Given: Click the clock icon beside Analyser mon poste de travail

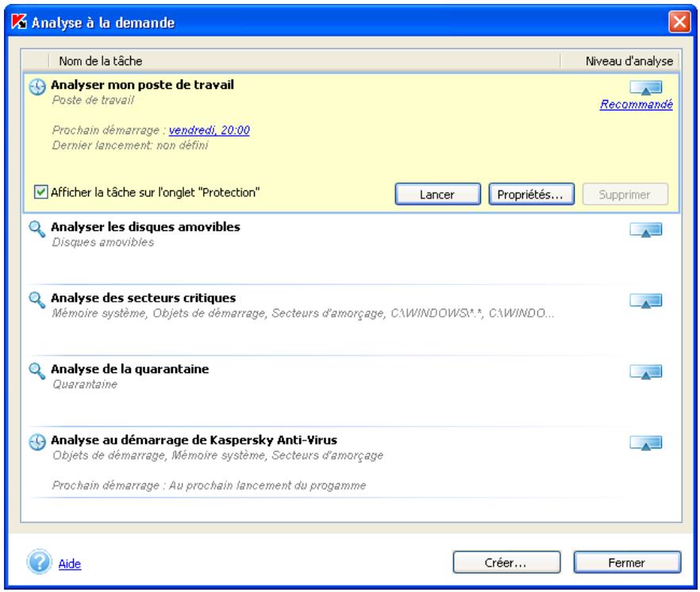Looking at the screenshot, I should coord(37,86).
